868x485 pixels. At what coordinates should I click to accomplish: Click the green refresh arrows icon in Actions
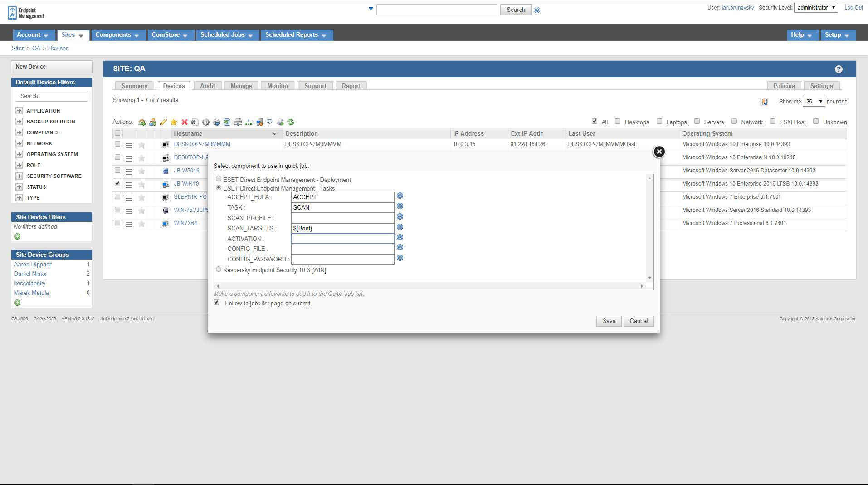291,122
